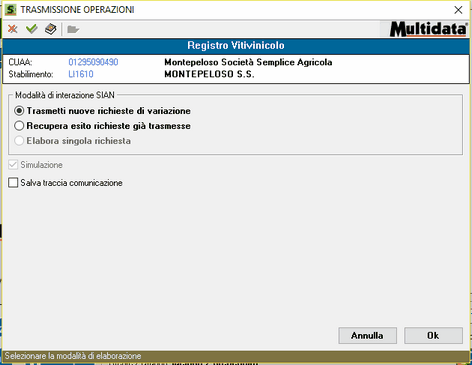472x365 pixels.
Task: Click the CUAA value 01295090490
Action: 93,62
